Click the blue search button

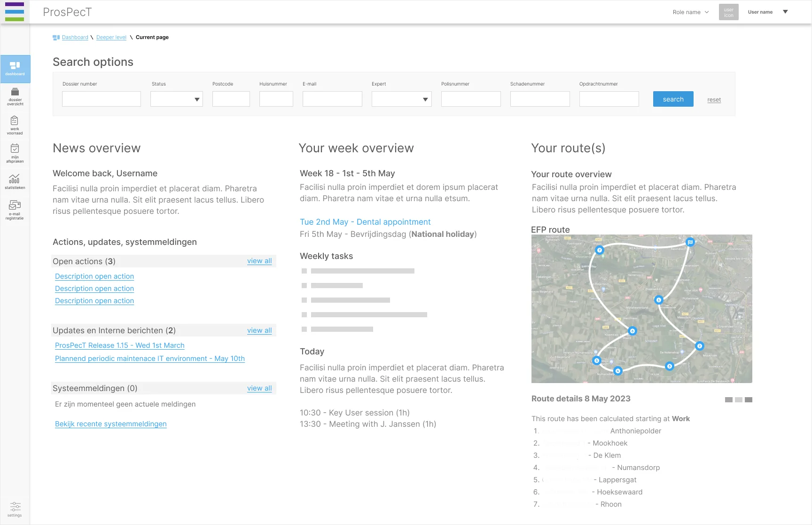tap(673, 99)
